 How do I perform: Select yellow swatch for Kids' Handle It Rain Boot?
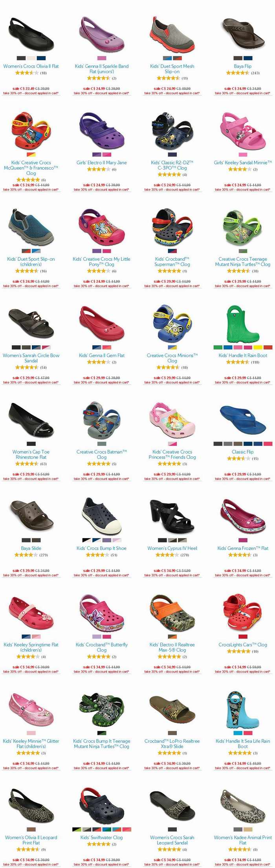tap(258, 347)
